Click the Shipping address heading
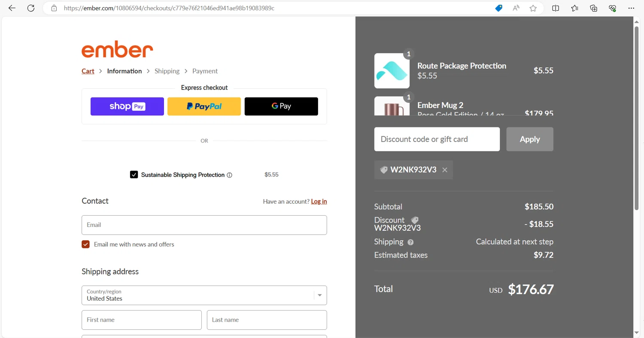The width and height of the screenshot is (644, 338). pos(110,272)
